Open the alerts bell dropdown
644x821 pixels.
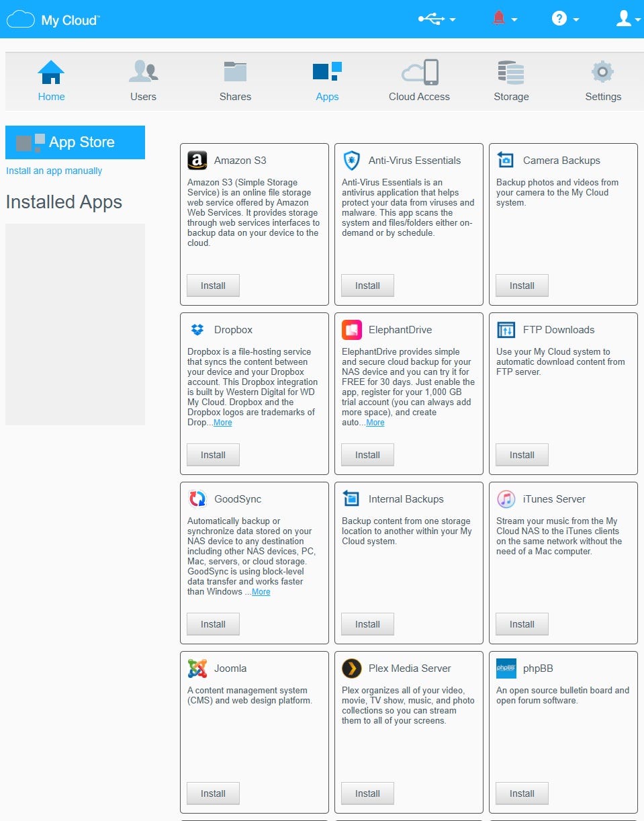click(x=504, y=19)
